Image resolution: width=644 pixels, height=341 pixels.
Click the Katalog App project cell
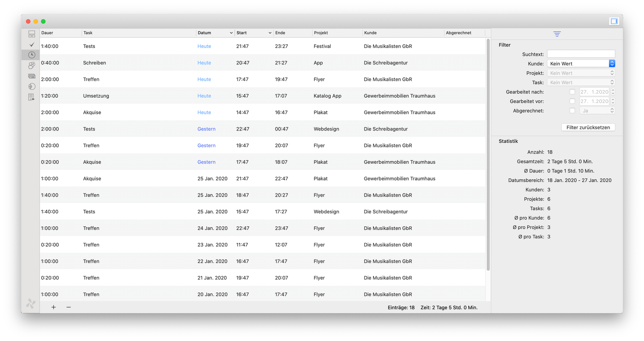[x=327, y=96]
